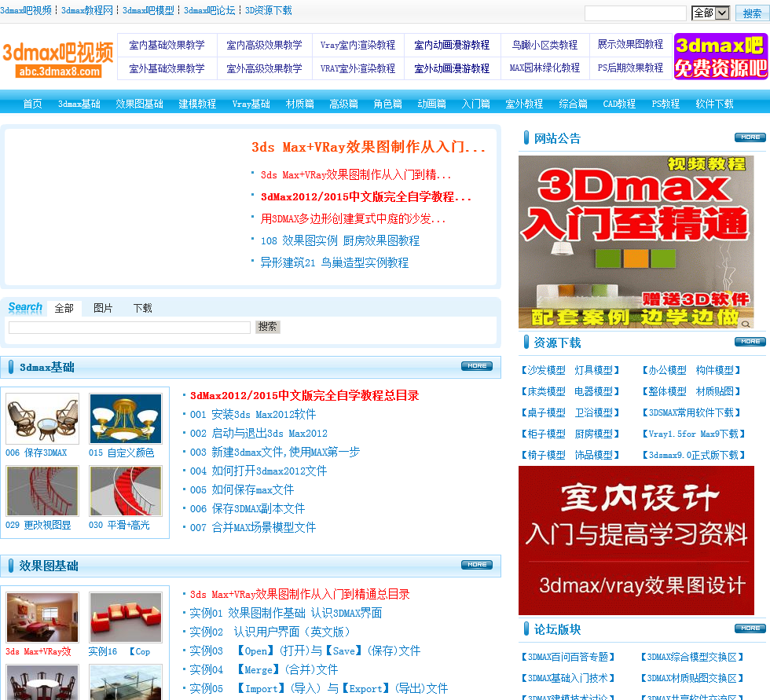The height and width of the screenshot is (700, 770).
Task: Open 004 如何打开3dmax2012文件
Action: [258, 471]
